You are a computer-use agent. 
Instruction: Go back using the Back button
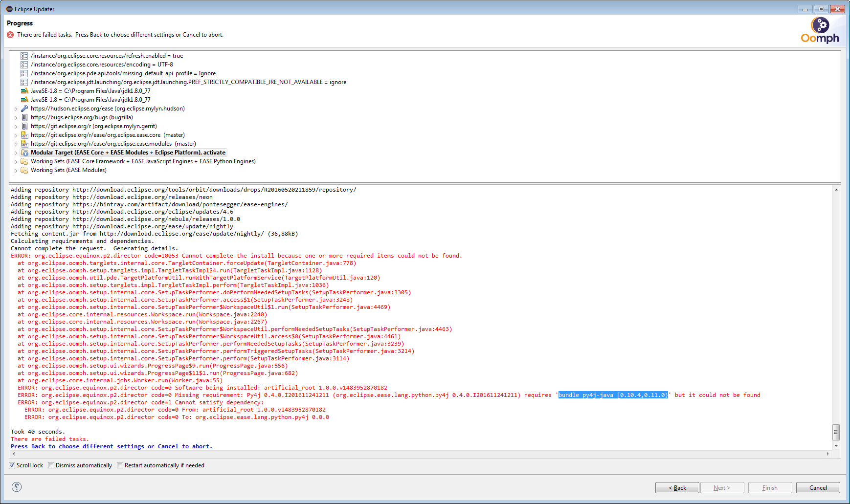[x=677, y=488]
